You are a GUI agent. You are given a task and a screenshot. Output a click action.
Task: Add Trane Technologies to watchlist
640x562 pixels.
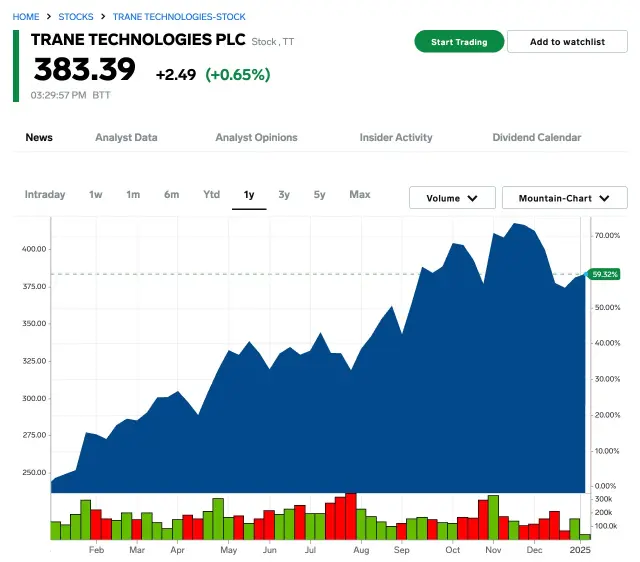click(x=567, y=42)
